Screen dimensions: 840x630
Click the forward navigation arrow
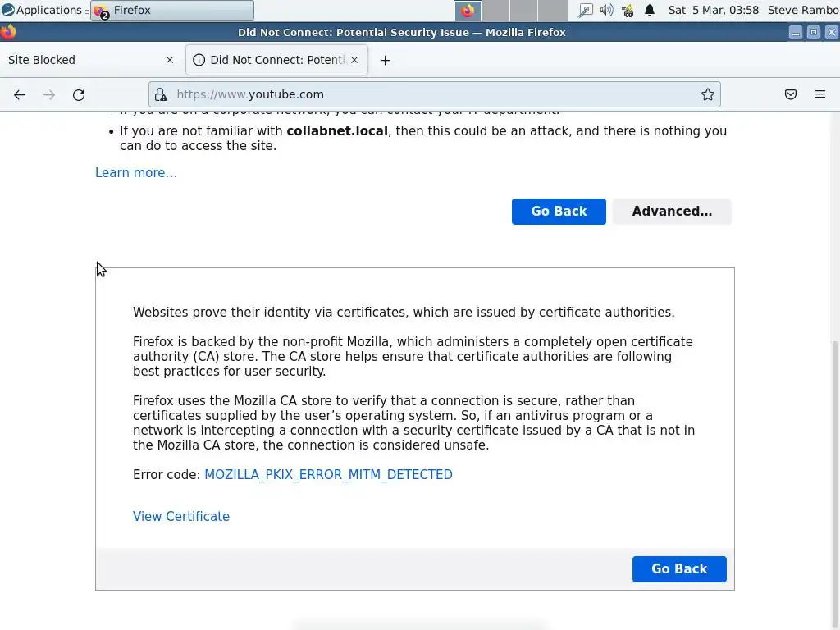point(49,95)
